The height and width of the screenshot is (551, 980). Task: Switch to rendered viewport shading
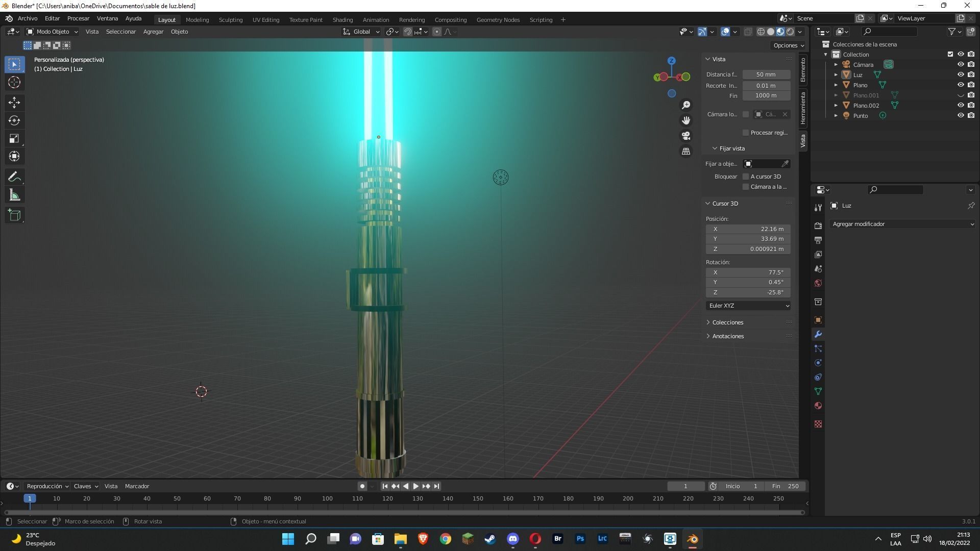790,32
